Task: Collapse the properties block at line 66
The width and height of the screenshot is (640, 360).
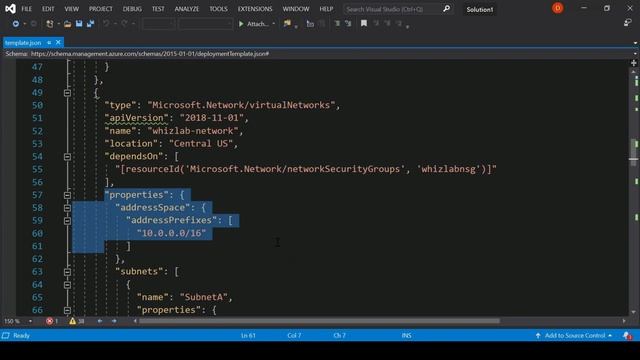Action: point(67,310)
